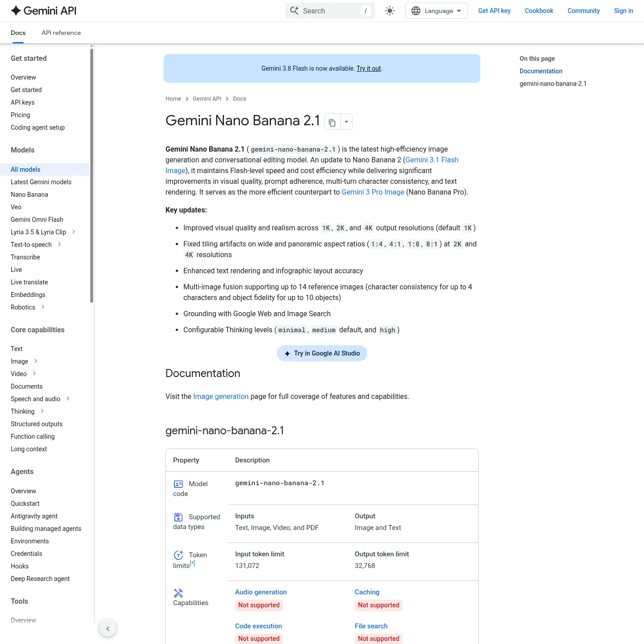
Task: Click the token limits footnote marker [*]
Action: pos(193,563)
